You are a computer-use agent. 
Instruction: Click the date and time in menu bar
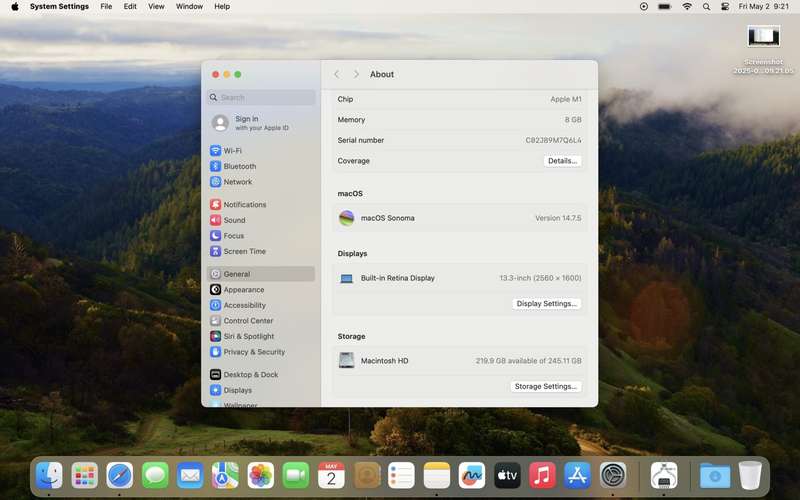(764, 7)
